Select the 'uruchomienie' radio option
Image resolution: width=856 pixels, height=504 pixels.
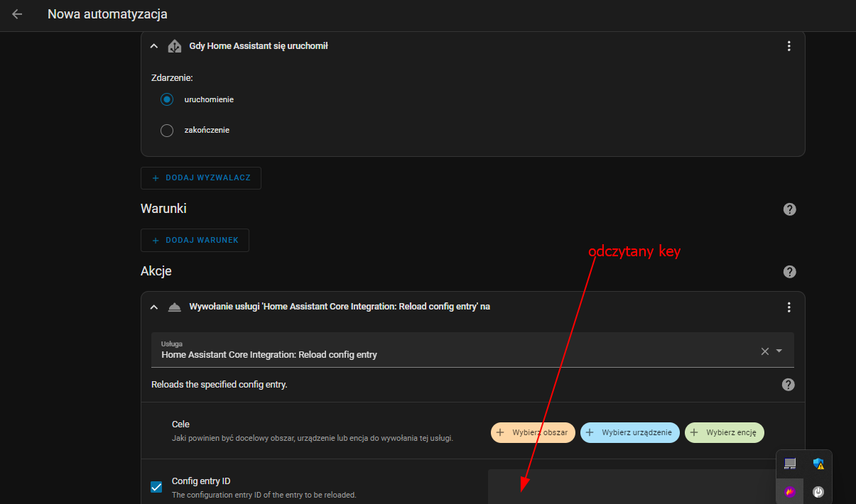(x=167, y=99)
